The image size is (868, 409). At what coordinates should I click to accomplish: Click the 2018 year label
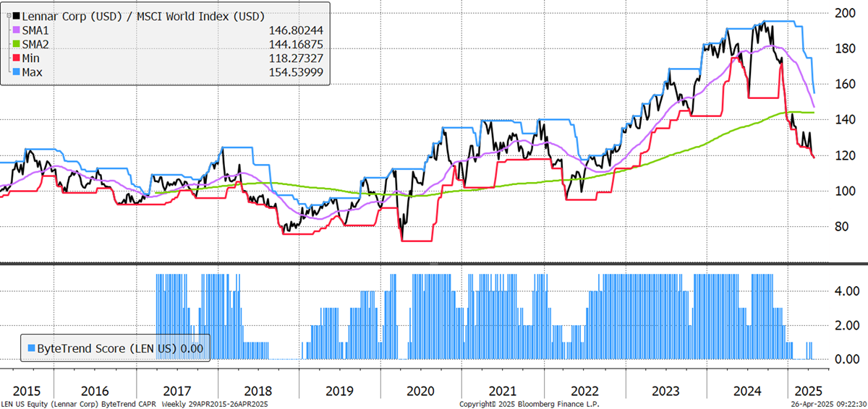259,391
